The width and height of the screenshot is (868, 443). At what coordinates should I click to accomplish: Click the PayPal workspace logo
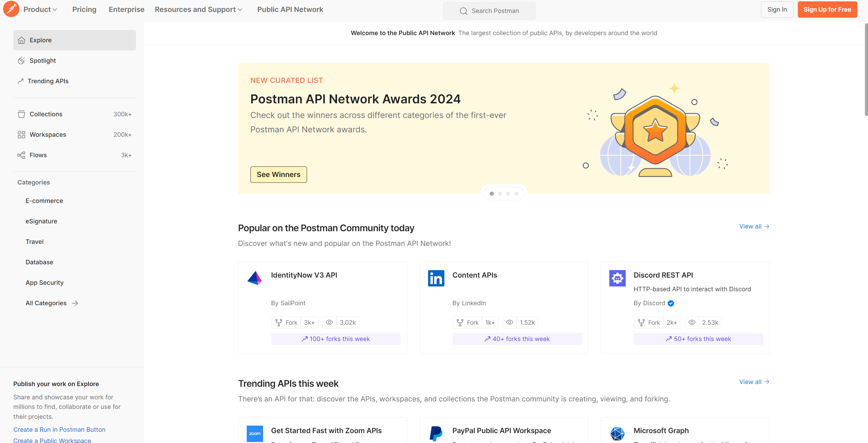(x=436, y=433)
